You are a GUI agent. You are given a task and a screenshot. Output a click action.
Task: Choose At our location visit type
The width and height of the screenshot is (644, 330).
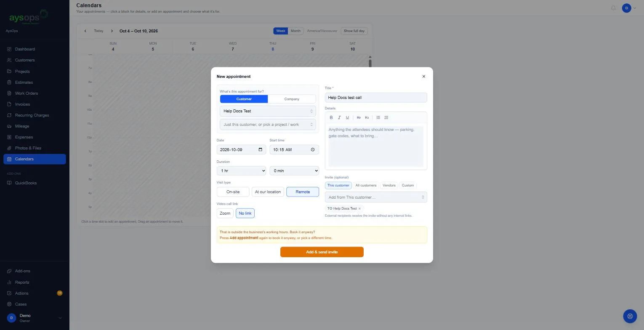click(268, 192)
